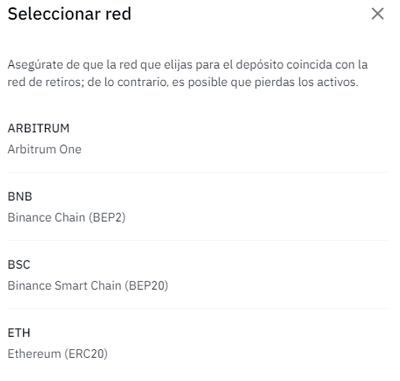400x381 pixels.
Task: Pick the BSC network heading
Action: coord(19,265)
